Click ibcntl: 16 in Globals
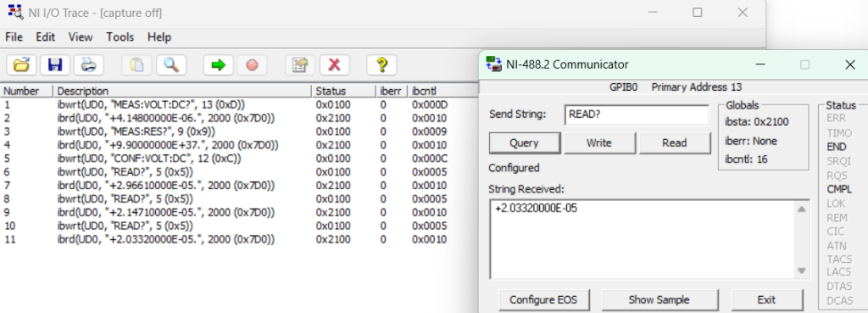 coord(746,159)
